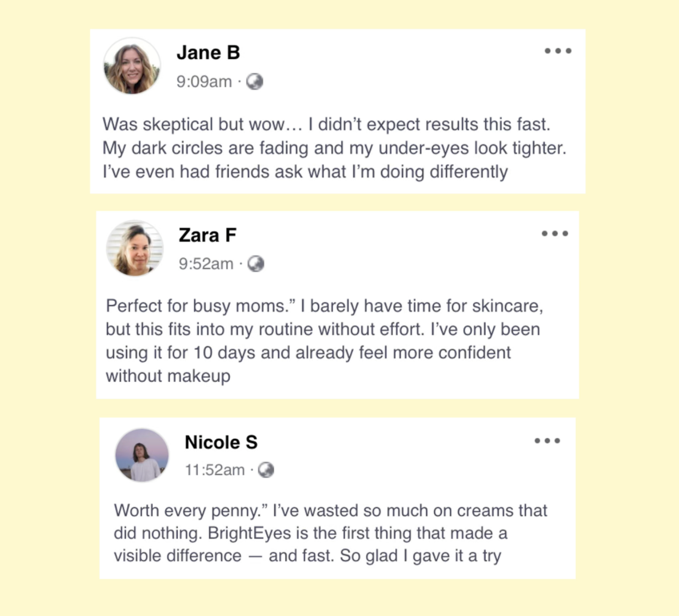
Task: Open Nicole S's profile picture
Action: click(x=142, y=455)
